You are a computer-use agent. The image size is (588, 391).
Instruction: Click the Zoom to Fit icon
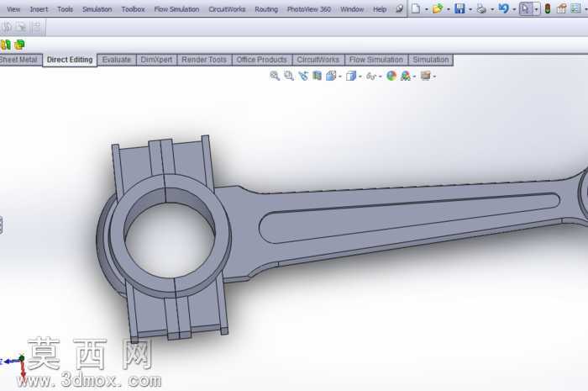coord(275,76)
